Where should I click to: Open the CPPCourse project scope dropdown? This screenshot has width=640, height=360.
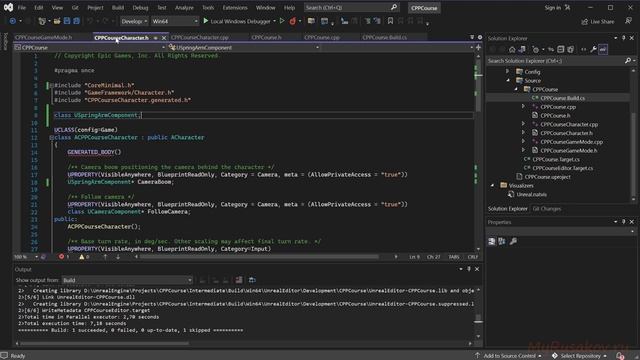tap(90, 48)
